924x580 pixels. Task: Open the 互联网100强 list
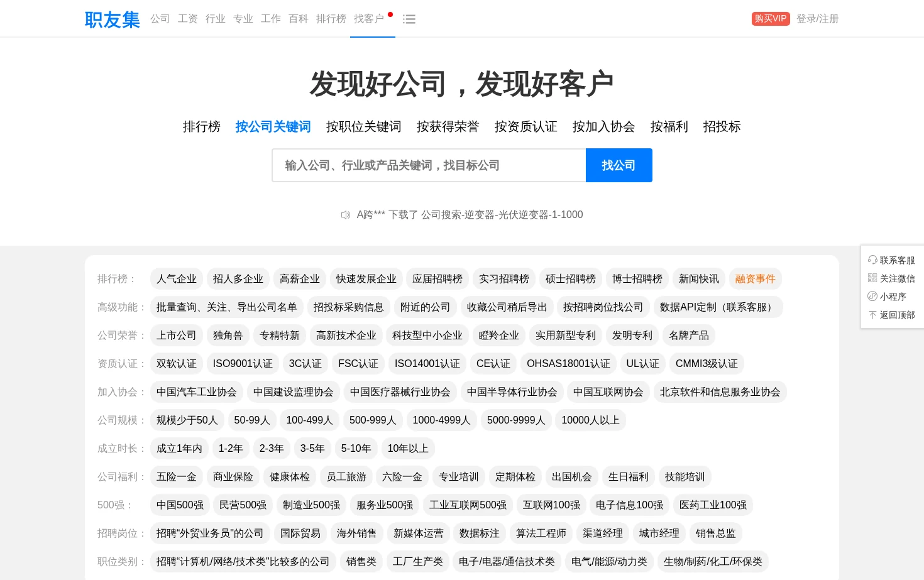551,505
